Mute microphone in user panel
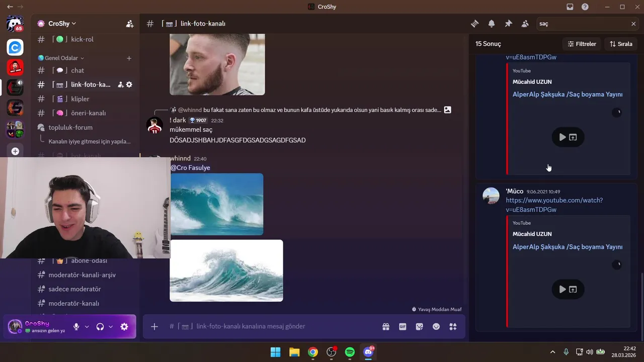The width and height of the screenshot is (644, 362). click(76, 327)
